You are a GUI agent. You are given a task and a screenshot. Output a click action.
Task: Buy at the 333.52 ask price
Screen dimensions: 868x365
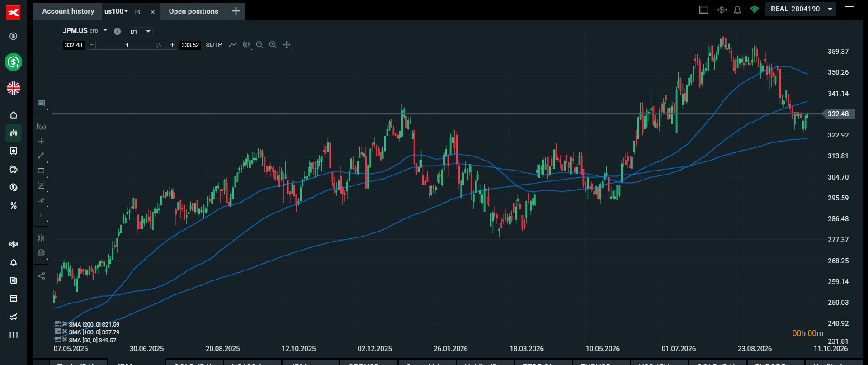(x=190, y=45)
